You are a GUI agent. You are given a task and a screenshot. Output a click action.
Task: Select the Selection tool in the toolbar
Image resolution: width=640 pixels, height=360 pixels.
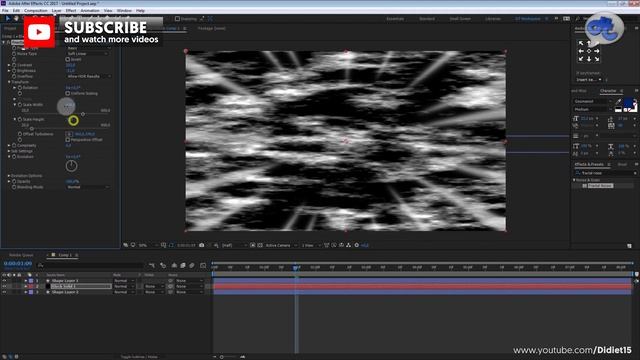coord(8,18)
